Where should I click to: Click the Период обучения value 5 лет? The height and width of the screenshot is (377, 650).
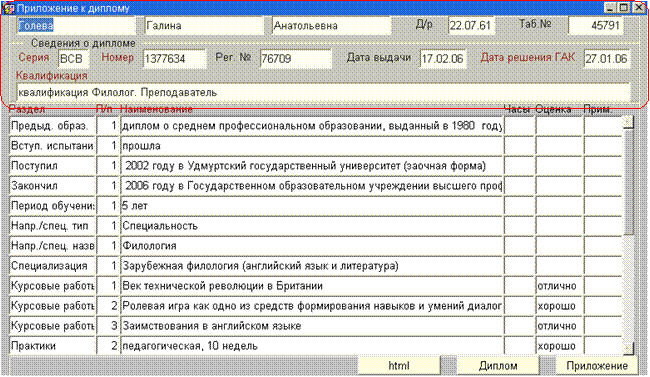coord(311,206)
